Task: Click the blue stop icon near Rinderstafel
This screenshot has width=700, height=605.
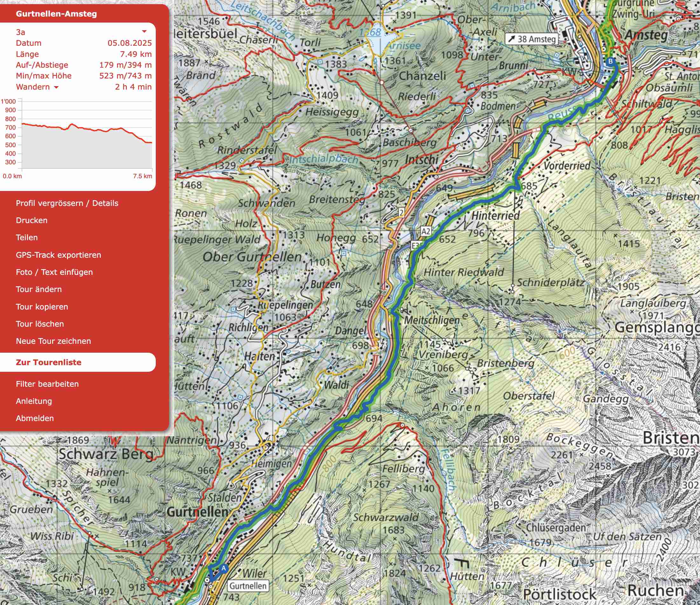Action: point(242,160)
